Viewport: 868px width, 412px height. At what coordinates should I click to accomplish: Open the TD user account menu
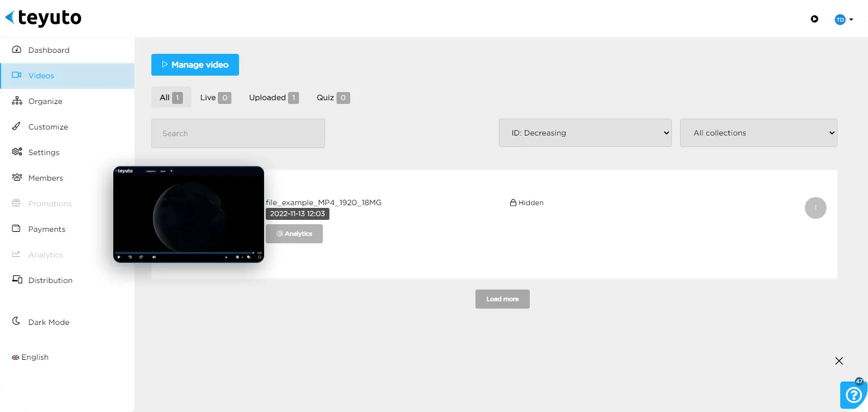tap(843, 20)
